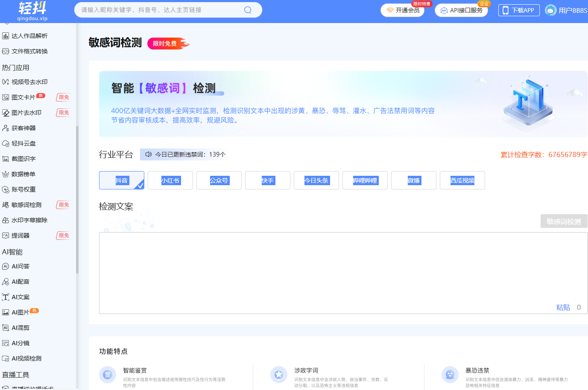
Task: Select the 今日头条 platform option
Action: (316, 180)
